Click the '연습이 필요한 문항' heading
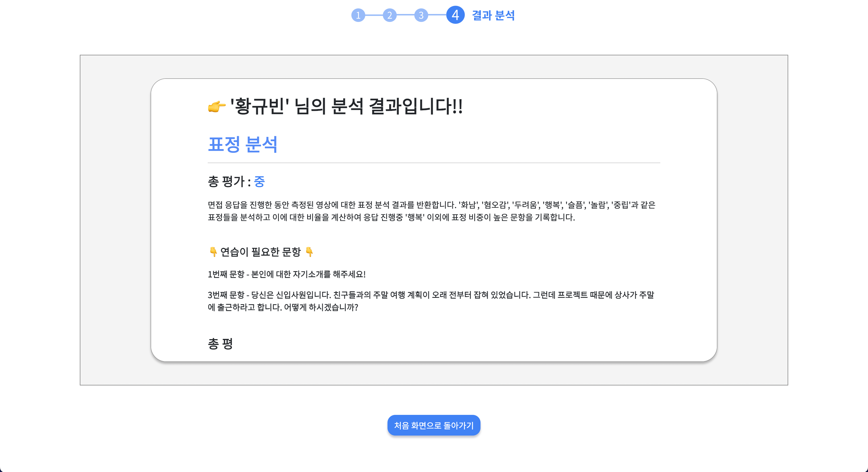Viewport: 868px width, 472px height. pyautogui.click(x=260, y=252)
